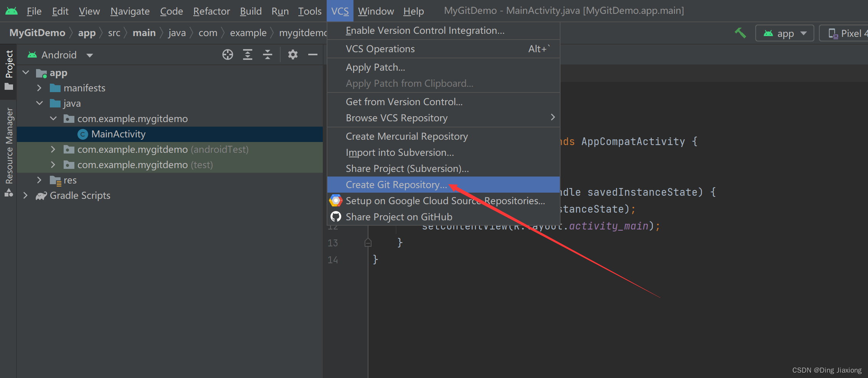Choose Apply Patch... in VCS menu

click(444, 67)
